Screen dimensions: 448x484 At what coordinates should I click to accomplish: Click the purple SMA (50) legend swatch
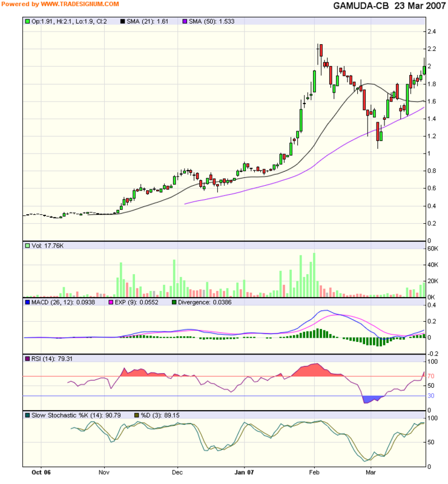[185, 22]
